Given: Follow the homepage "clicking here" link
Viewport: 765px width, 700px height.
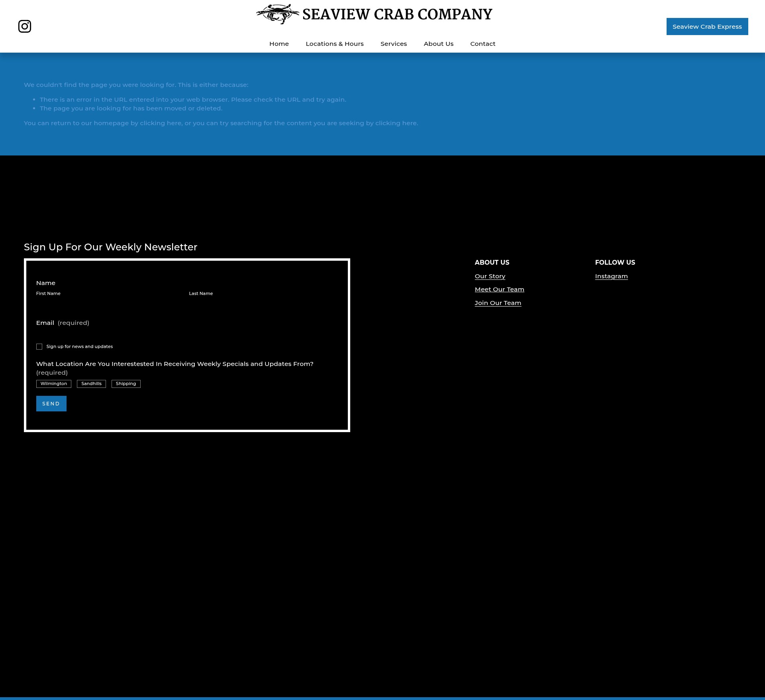Looking at the screenshot, I should coord(161,123).
